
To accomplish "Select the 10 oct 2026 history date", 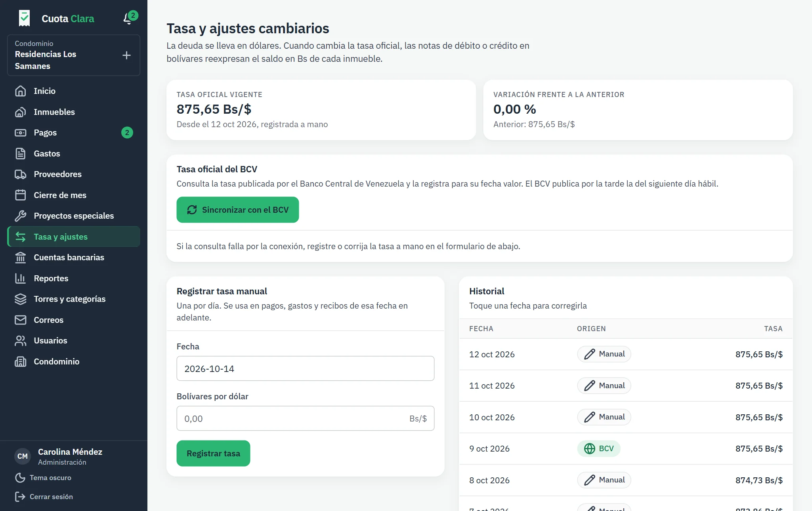I will pyautogui.click(x=492, y=418).
